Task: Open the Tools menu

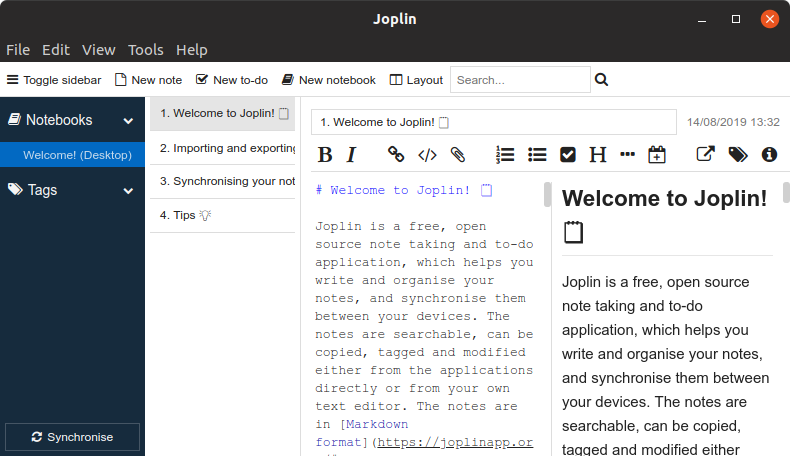Action: point(146,50)
